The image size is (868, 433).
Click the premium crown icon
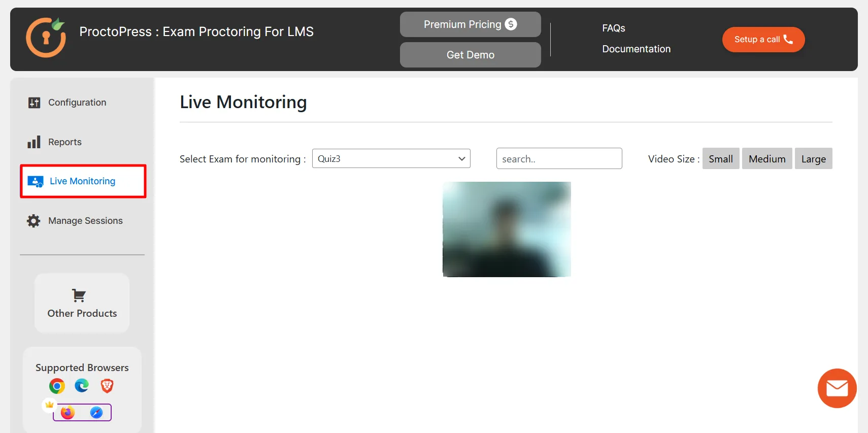49,405
